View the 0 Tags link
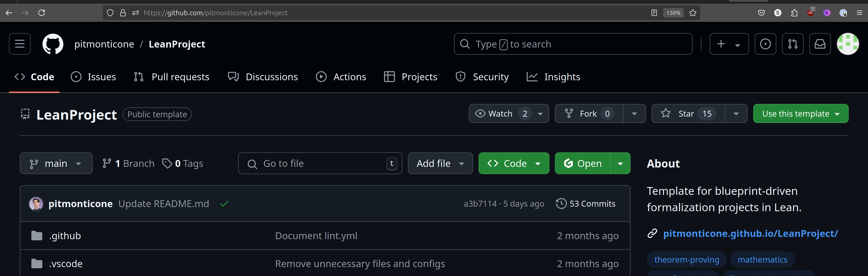Image resolution: width=868 pixels, height=276 pixels. point(183,163)
